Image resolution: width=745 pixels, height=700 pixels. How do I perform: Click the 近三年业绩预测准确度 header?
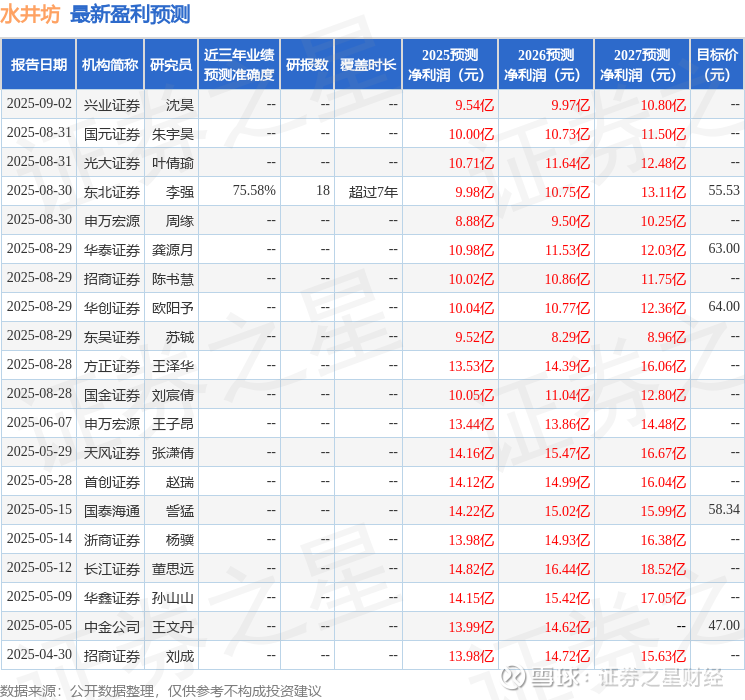239,65
